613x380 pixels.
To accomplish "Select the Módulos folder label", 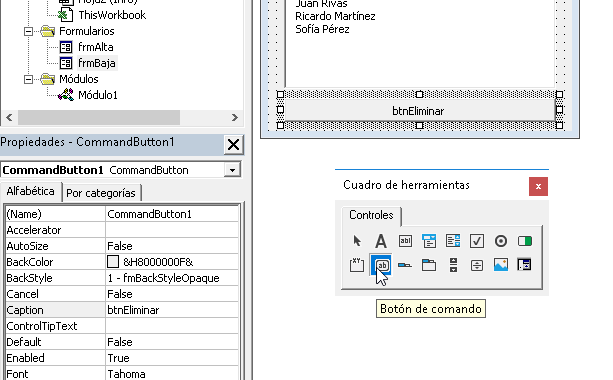I will 79,79.
